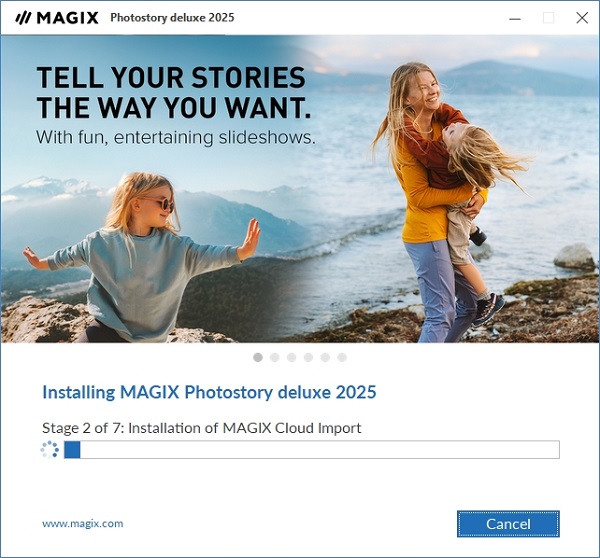Close the MAGIX installer window

(582, 18)
